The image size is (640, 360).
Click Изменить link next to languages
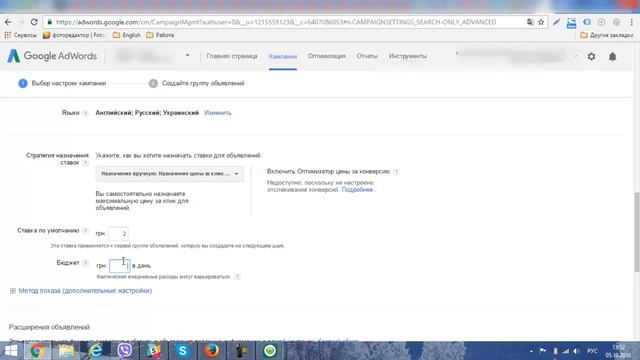[218, 113]
